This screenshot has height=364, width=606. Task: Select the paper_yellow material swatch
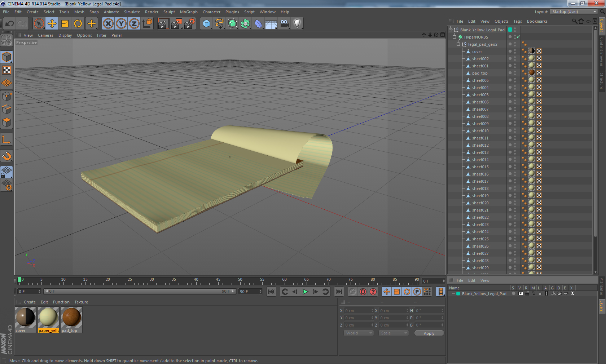click(49, 319)
